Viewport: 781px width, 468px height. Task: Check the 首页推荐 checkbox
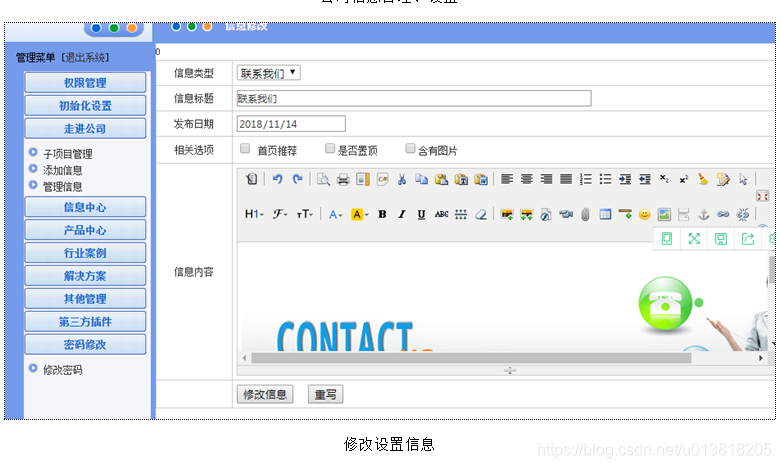click(245, 148)
